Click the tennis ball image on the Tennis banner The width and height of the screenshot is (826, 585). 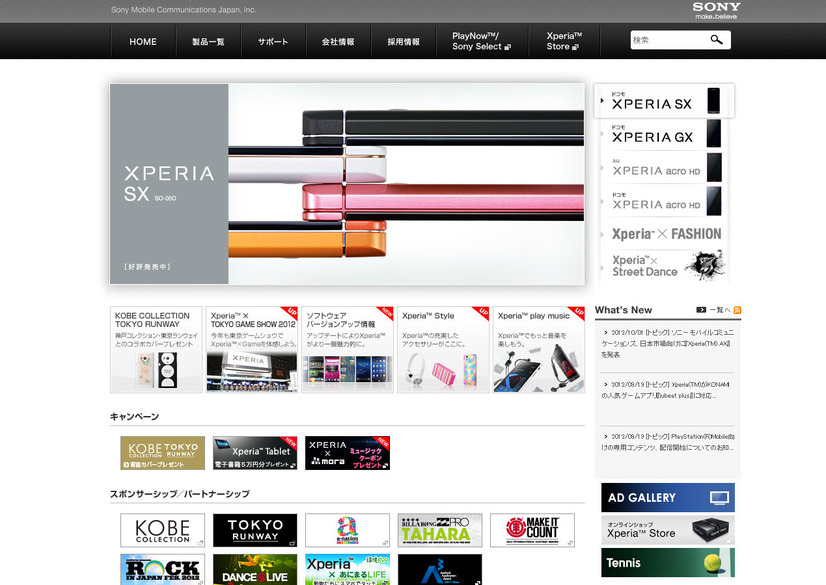coord(713,564)
